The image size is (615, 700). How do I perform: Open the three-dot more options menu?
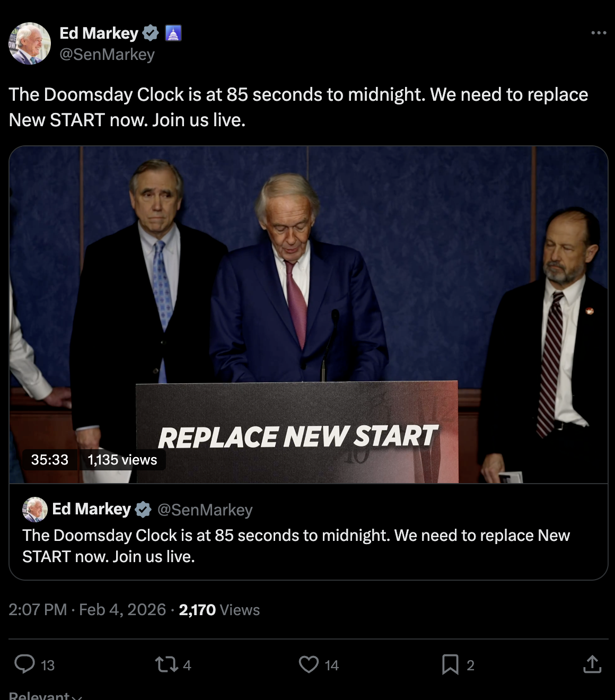coord(599,33)
